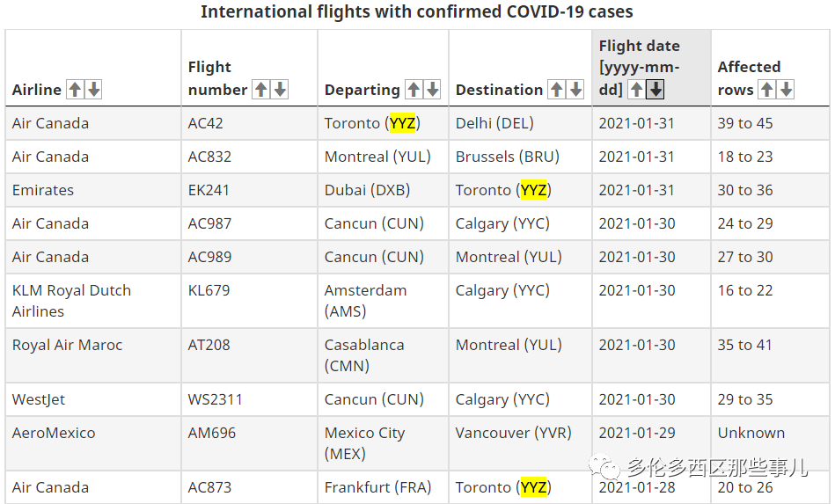This screenshot has height=504, width=835.
Task: Sort Departing column ascending arrow
Action: pos(414,90)
